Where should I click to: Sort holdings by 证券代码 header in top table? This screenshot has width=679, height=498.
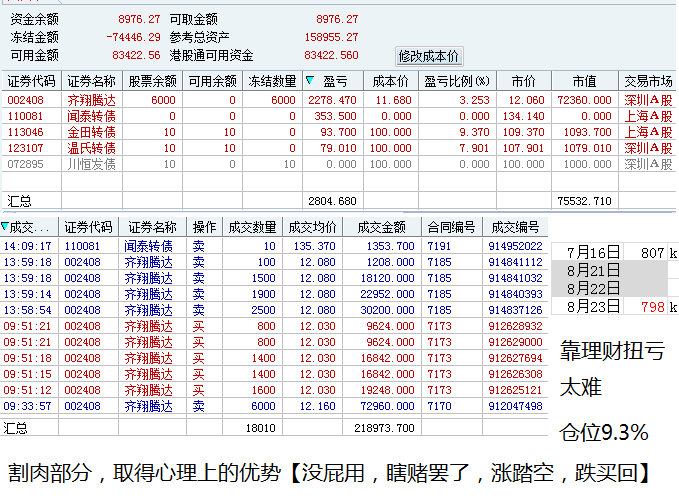point(32,81)
